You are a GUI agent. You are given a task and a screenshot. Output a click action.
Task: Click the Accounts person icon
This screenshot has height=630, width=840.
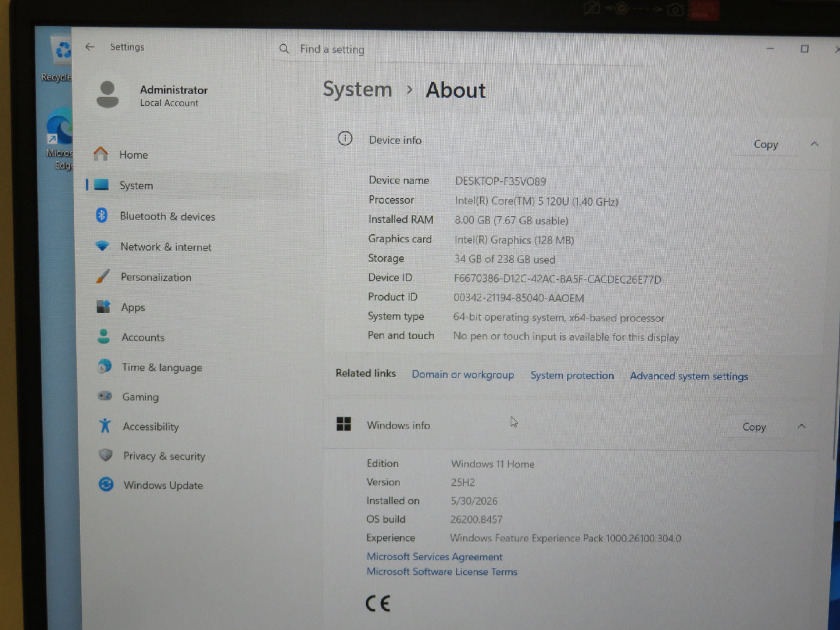pos(104,337)
